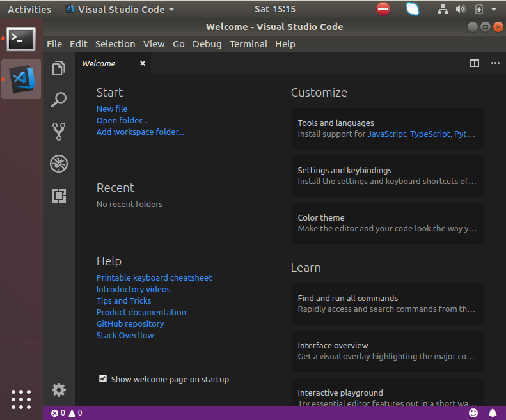506x420 pixels.
Task: Open the Extensions view icon
Action: click(59, 196)
